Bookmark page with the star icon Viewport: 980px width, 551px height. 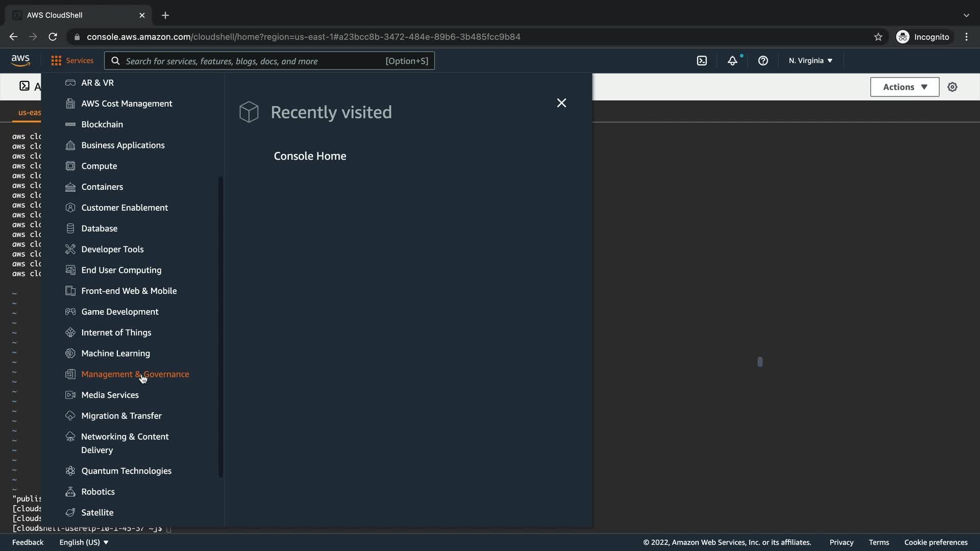(878, 37)
